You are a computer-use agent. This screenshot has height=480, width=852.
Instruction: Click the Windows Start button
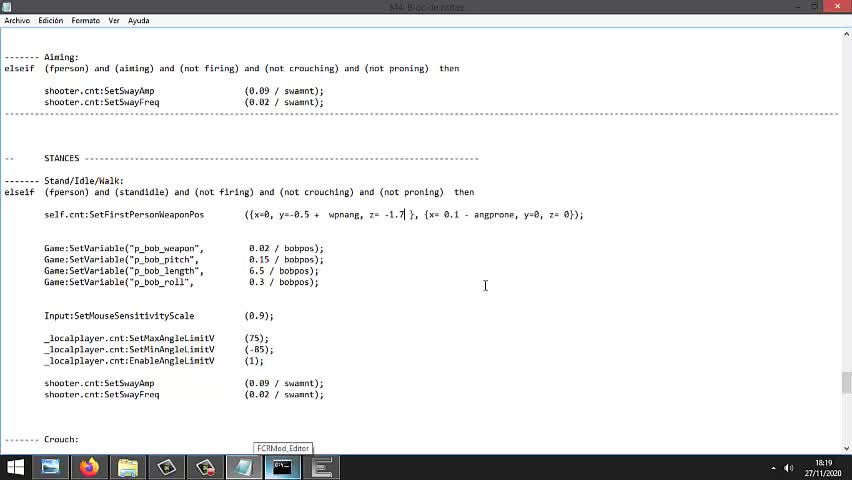coord(15,467)
